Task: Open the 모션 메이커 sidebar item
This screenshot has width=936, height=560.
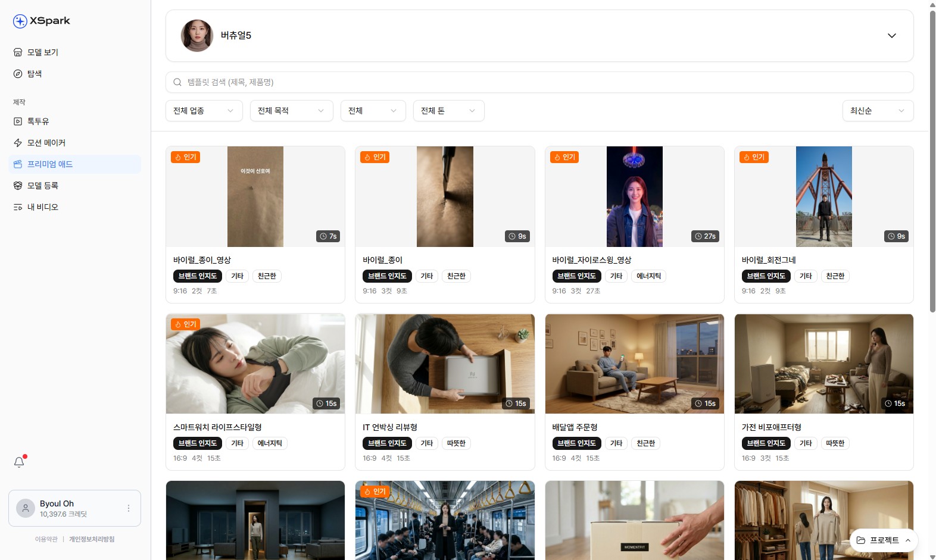Action: 75,143
